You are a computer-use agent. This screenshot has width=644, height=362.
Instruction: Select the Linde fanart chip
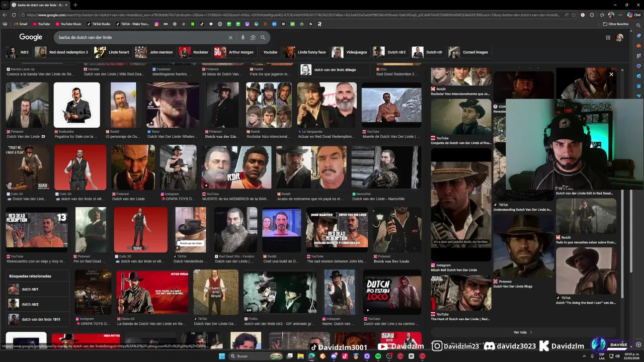[x=113, y=52]
